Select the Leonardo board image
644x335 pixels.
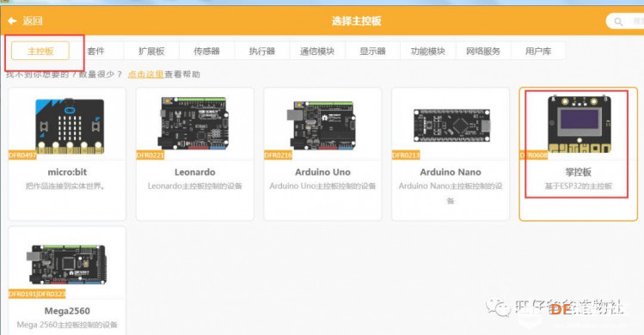tap(193, 123)
